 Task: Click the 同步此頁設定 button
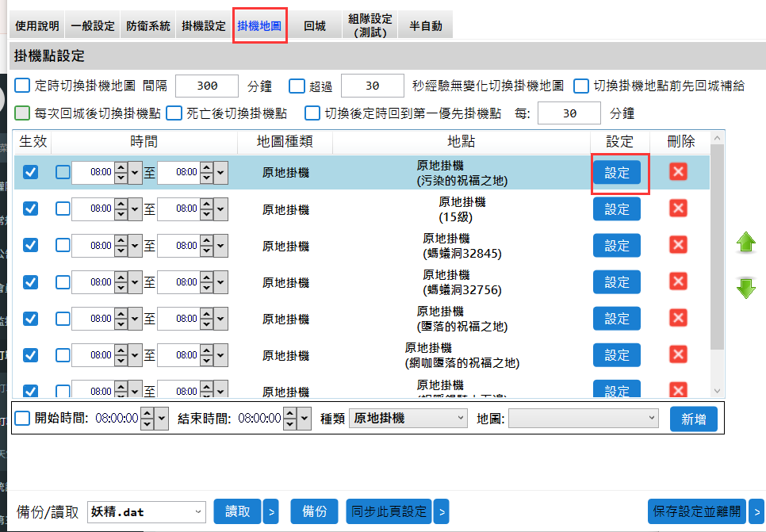coord(389,511)
